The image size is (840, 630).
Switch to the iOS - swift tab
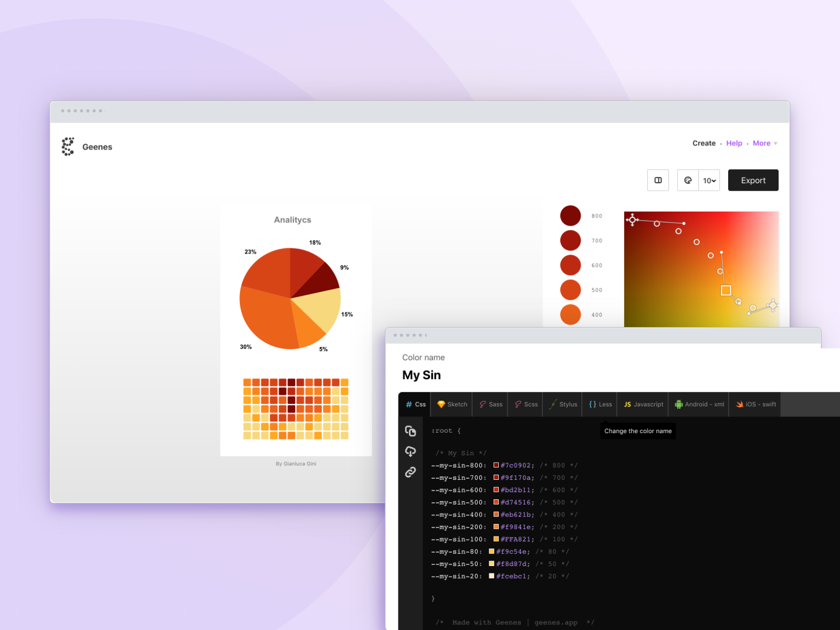coord(755,404)
